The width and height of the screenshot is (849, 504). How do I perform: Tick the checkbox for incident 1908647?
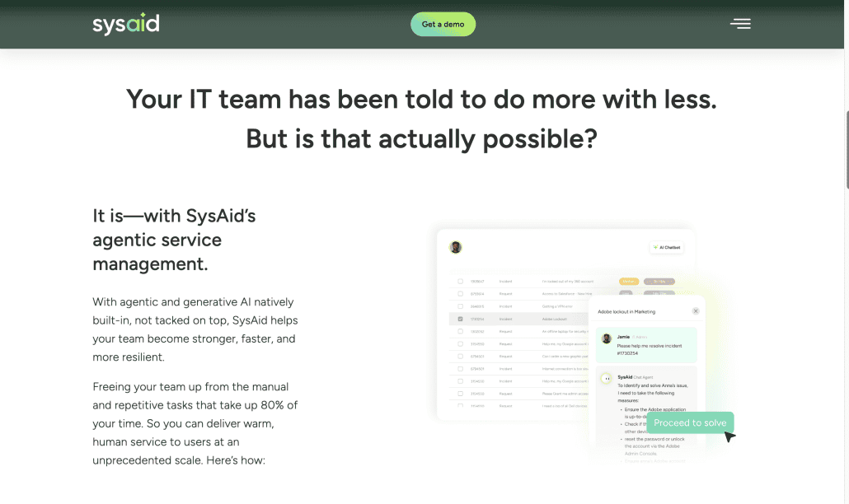[x=460, y=281]
